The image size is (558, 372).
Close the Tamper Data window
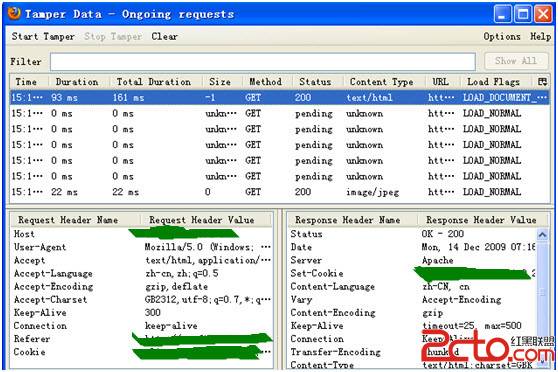543,14
